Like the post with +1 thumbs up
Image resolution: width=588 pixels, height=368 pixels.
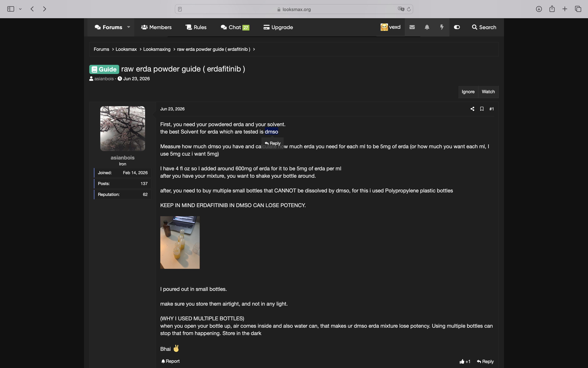click(x=465, y=361)
